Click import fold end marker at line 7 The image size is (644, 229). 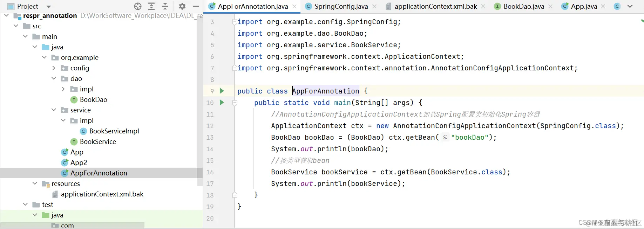[235, 68]
